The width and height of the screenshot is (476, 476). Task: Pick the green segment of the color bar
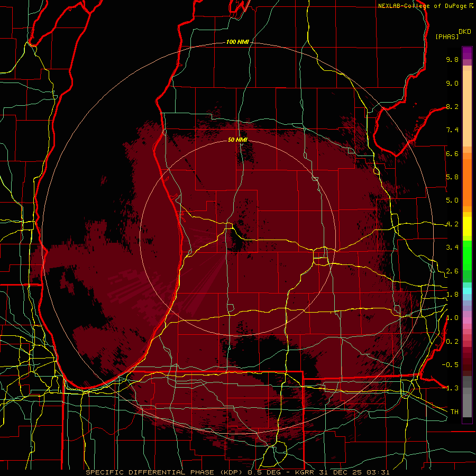467,255
